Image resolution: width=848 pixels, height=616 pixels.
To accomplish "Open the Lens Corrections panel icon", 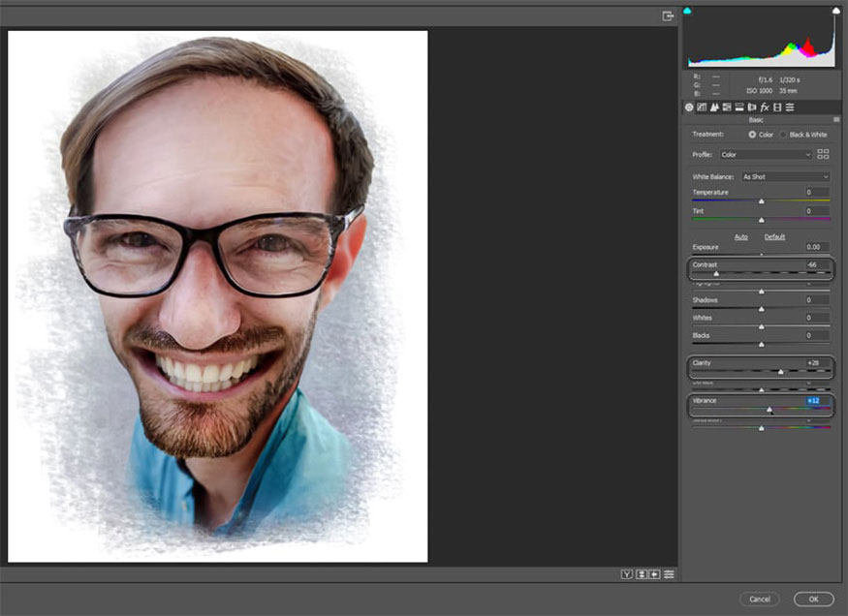I will 752,107.
